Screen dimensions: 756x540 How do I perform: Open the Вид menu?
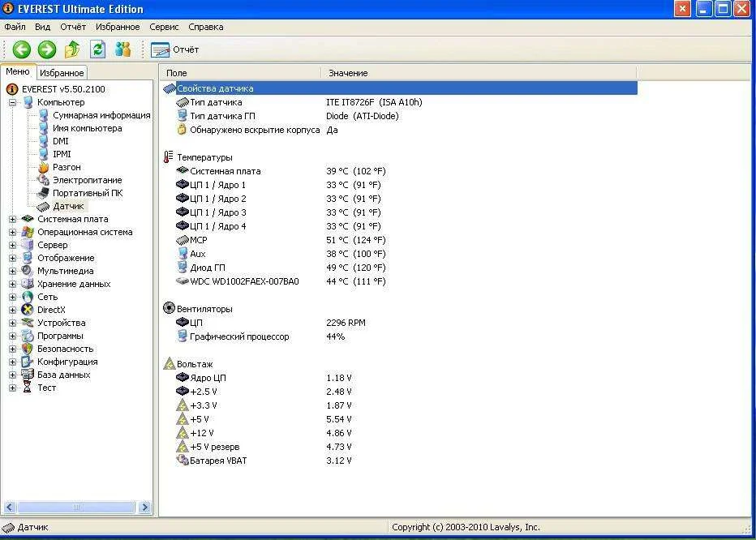pos(42,27)
